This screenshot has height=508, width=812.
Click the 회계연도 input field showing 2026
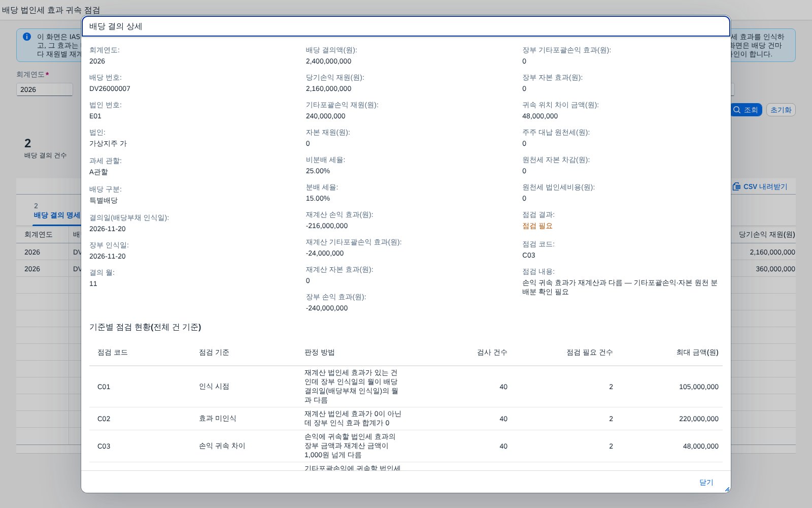45,89
